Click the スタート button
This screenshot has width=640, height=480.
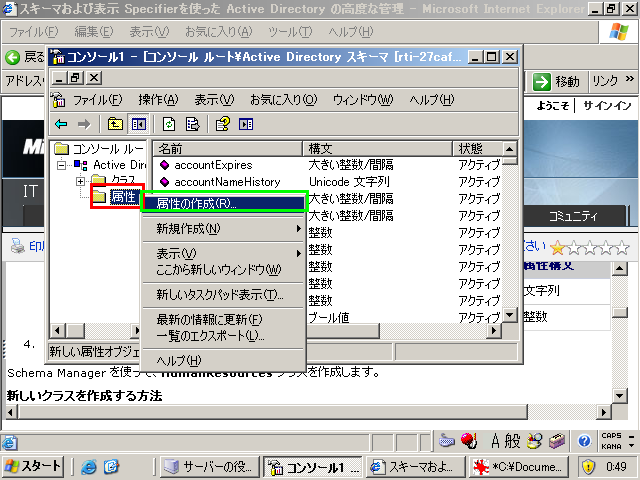coord(33,466)
